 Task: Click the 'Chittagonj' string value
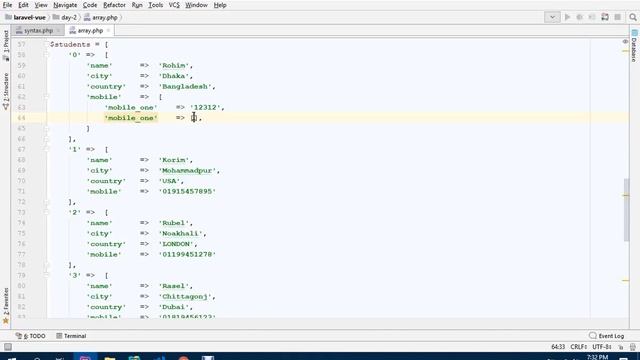click(x=185, y=297)
